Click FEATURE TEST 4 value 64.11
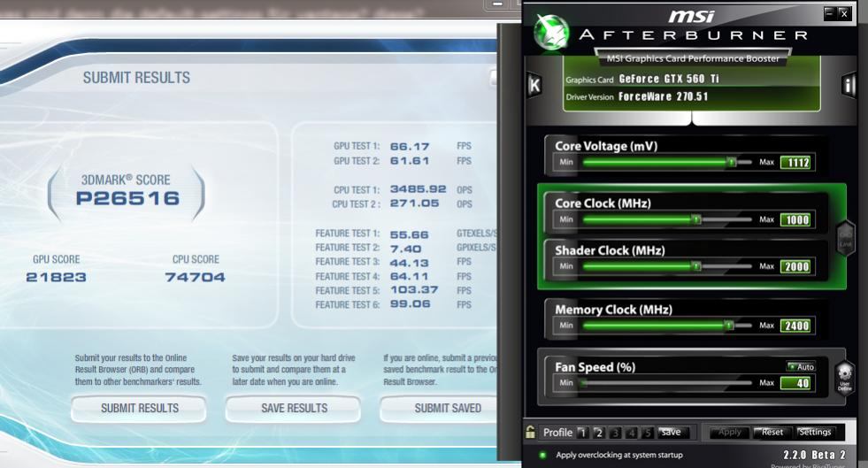The image size is (868, 468). [409, 277]
